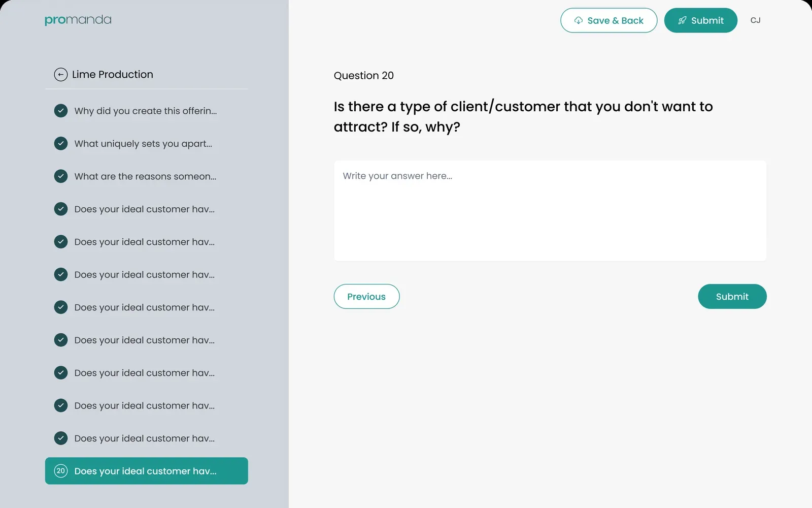Click the Submit button below the answer box
This screenshot has height=508, width=812.
coord(732,296)
